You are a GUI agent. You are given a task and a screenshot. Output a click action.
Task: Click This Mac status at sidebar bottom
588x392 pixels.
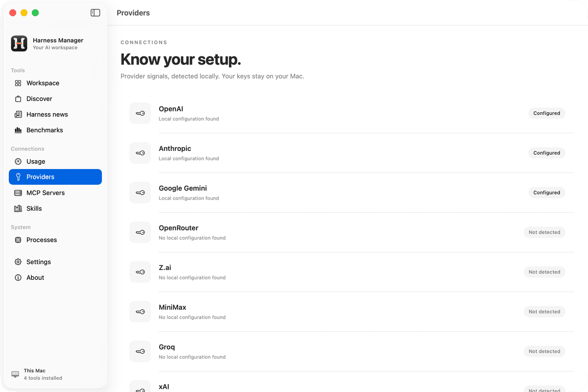coord(37,374)
